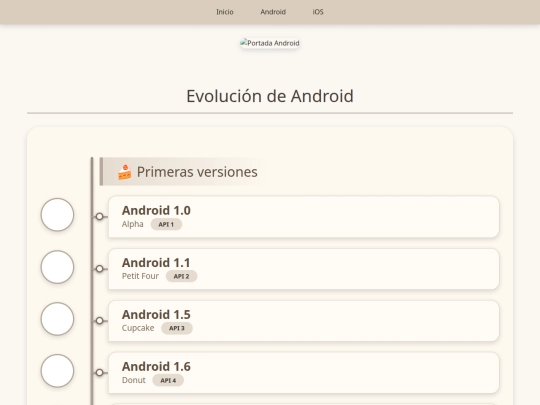The width and height of the screenshot is (540, 405).
Task: Open the Inicio navigation link
Action: pos(225,12)
